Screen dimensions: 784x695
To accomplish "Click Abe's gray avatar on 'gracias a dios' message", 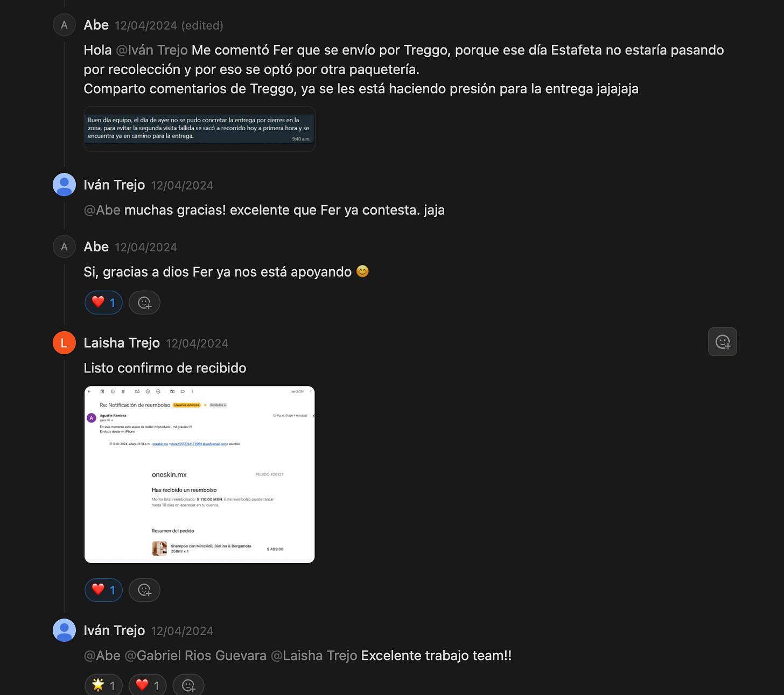I will pyautogui.click(x=64, y=247).
